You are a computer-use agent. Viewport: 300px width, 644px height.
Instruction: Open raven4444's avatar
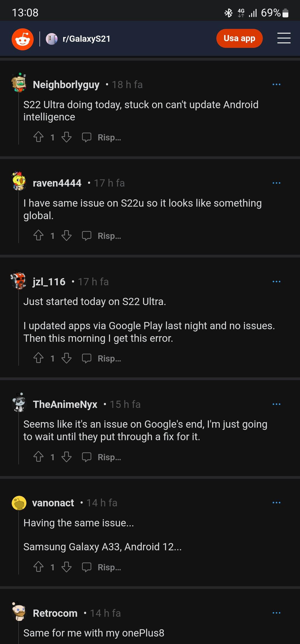tap(19, 181)
